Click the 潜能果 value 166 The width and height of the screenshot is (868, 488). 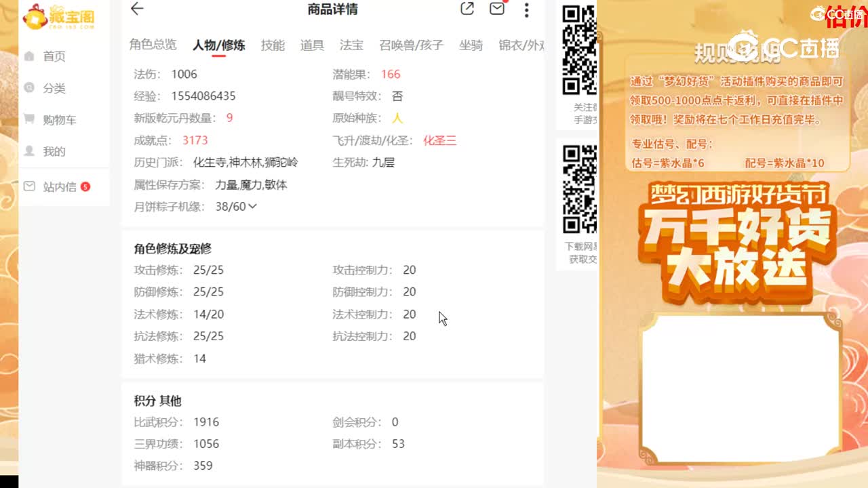coord(391,74)
